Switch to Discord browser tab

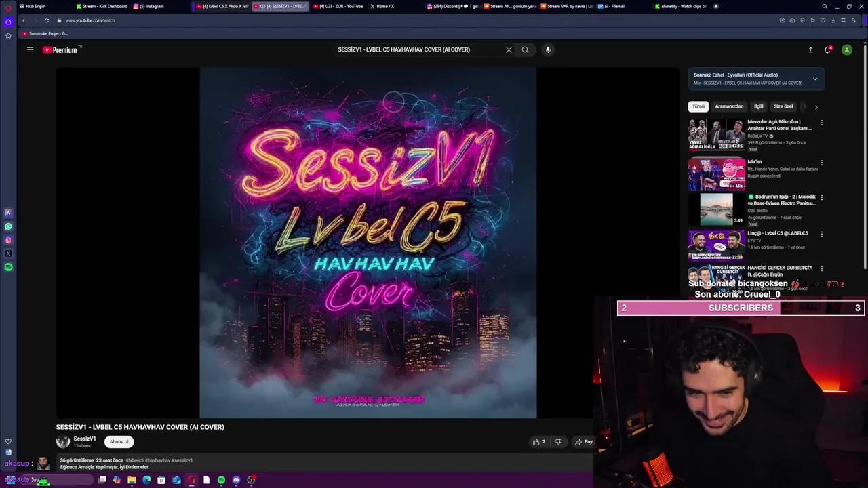(x=452, y=6)
